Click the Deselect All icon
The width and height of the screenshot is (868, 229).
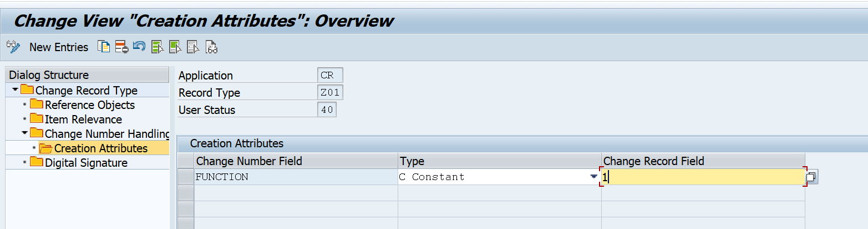click(x=192, y=47)
